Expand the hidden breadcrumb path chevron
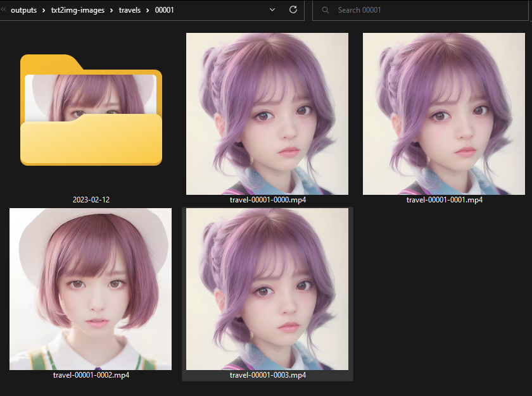 click(x=3, y=10)
